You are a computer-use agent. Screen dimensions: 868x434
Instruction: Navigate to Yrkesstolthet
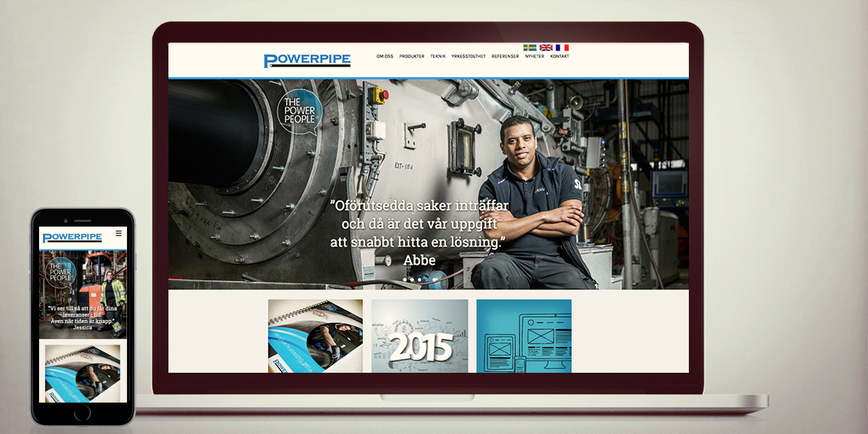pyautogui.click(x=468, y=57)
